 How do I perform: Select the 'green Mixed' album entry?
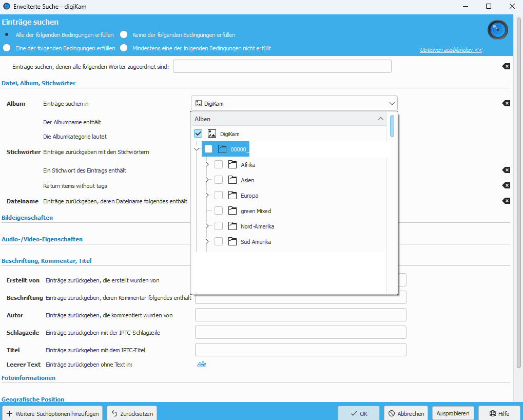click(x=256, y=211)
